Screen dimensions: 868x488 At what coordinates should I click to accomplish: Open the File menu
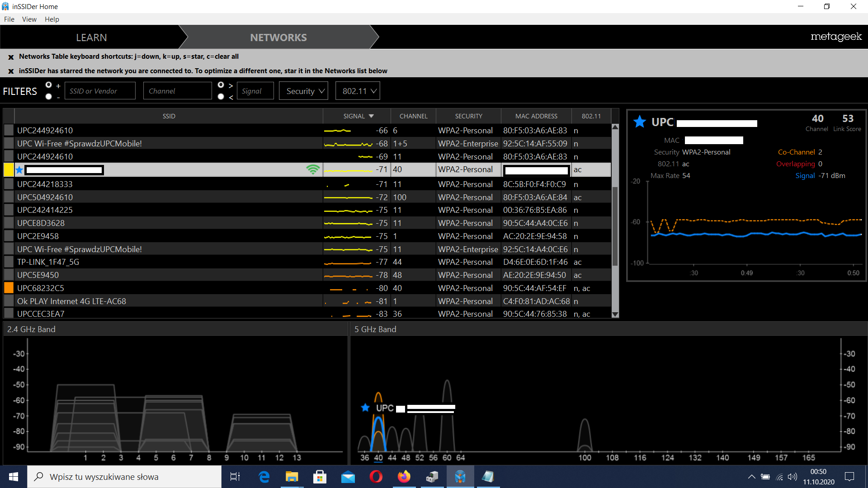click(9, 19)
